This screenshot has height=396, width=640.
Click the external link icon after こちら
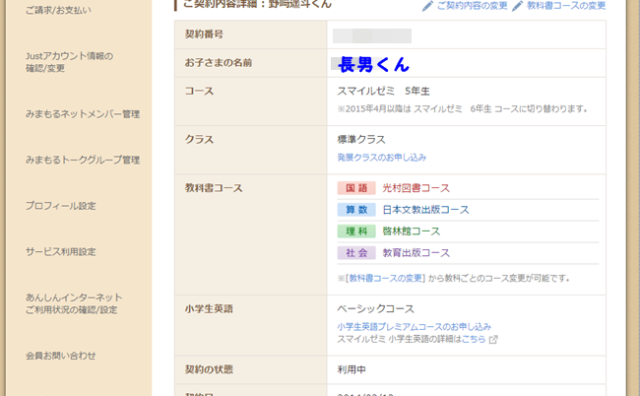pyautogui.click(x=493, y=339)
